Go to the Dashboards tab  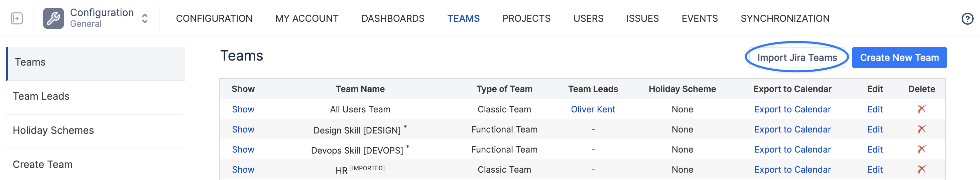click(393, 18)
